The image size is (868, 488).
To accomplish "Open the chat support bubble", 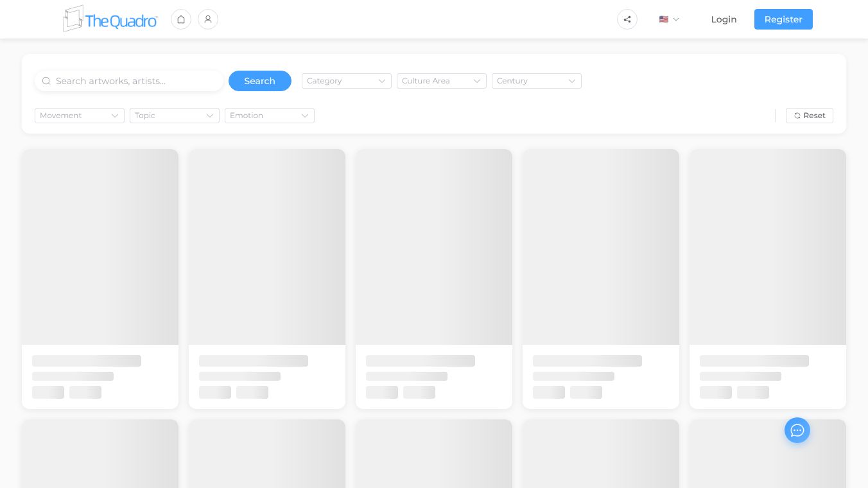I will click(797, 430).
